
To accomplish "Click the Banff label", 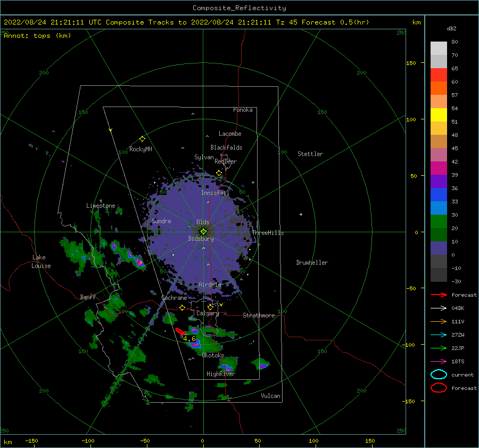I will 88,297.
